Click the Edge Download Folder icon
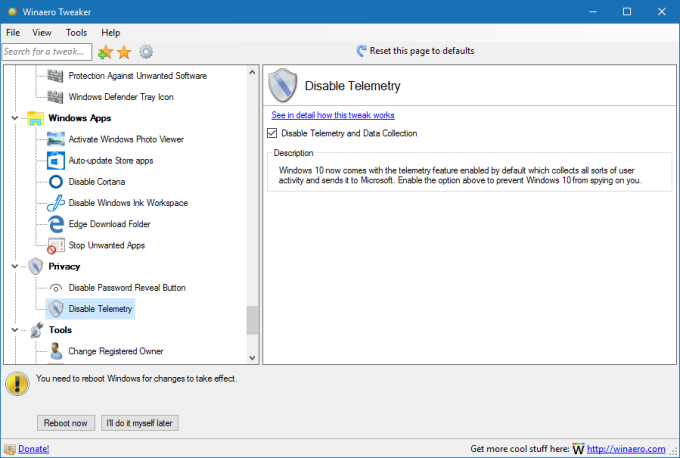This screenshot has width=680, height=458. pos(56,224)
